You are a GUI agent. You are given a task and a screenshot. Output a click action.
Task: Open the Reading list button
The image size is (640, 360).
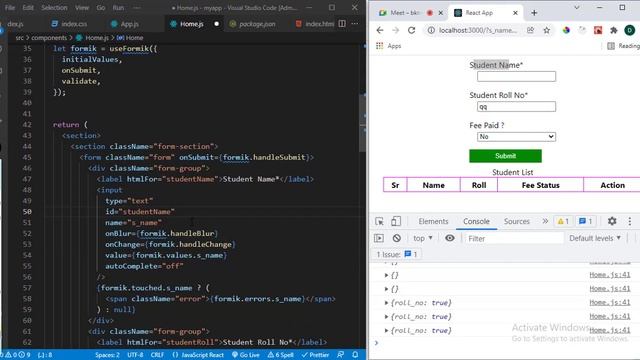[624, 46]
